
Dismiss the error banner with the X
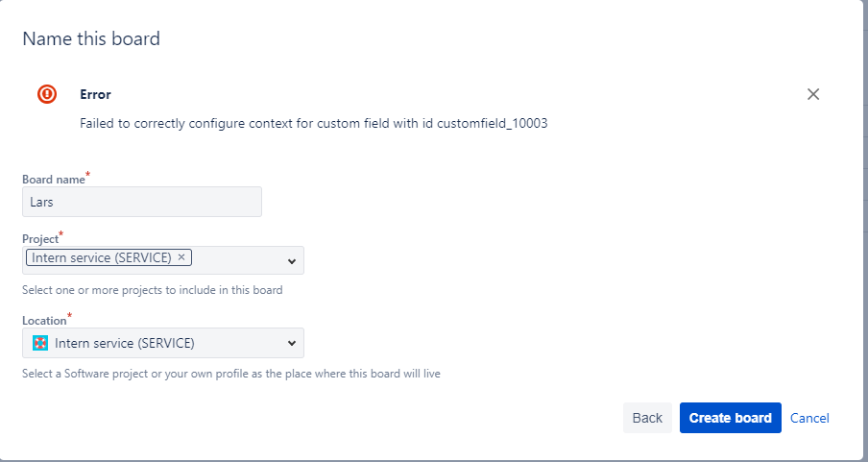812,94
